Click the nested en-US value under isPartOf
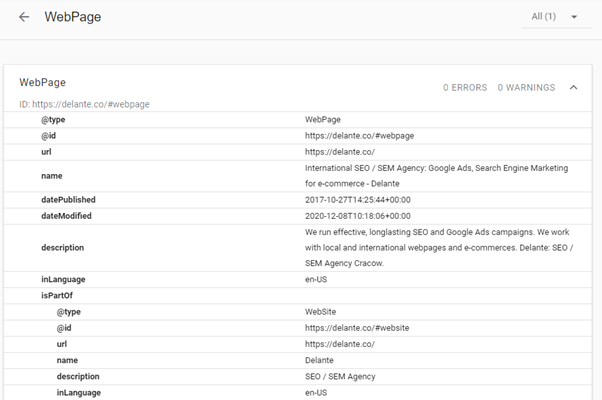The width and height of the screenshot is (602, 400). tap(316, 393)
